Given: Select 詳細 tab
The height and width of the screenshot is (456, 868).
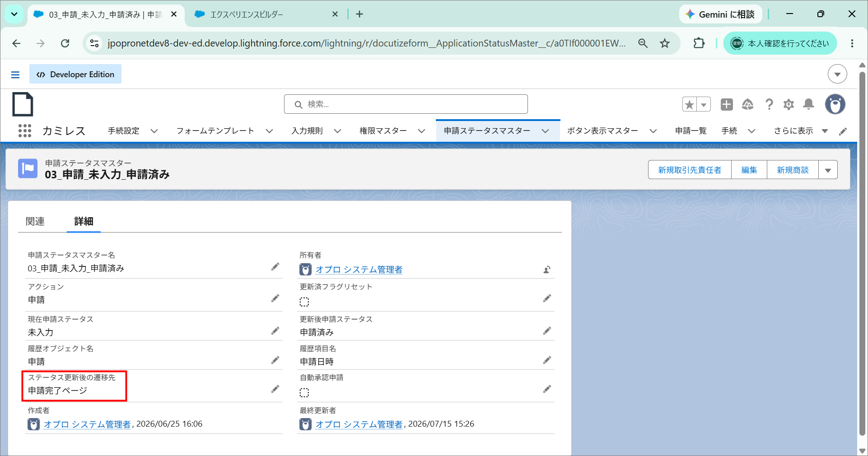Looking at the screenshot, I should [84, 221].
